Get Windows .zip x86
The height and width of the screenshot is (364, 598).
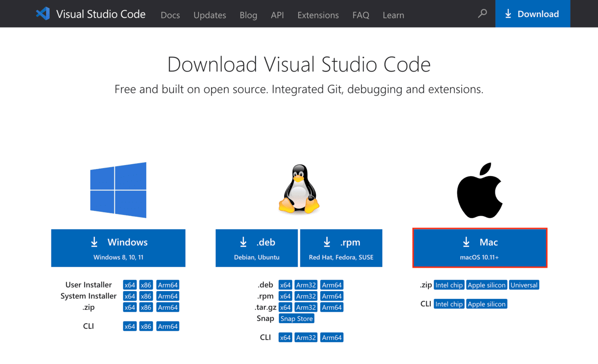[x=146, y=307]
